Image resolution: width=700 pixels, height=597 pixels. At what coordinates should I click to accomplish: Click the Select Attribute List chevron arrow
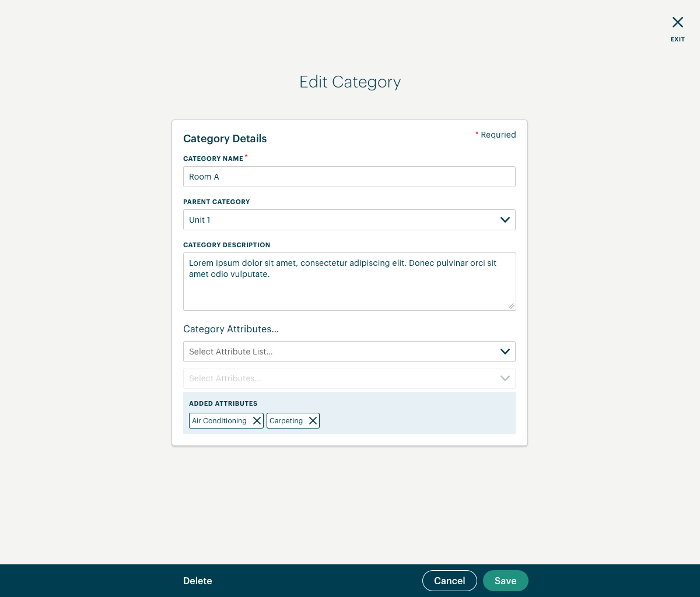tap(505, 352)
